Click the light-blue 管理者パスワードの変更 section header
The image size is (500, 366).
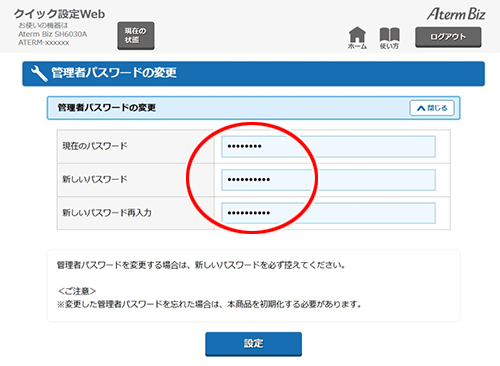(253, 108)
